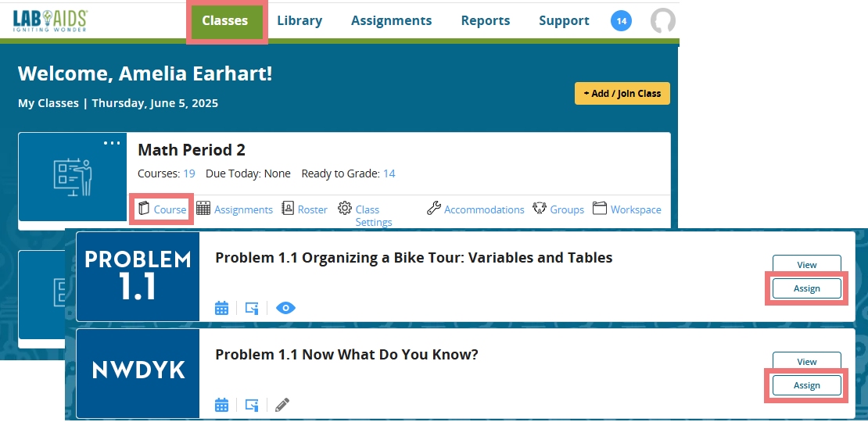Click the calendar icon under Problem 1.1 Organizing a Bike Tour
Image resolution: width=868 pixels, height=422 pixels.
click(222, 308)
